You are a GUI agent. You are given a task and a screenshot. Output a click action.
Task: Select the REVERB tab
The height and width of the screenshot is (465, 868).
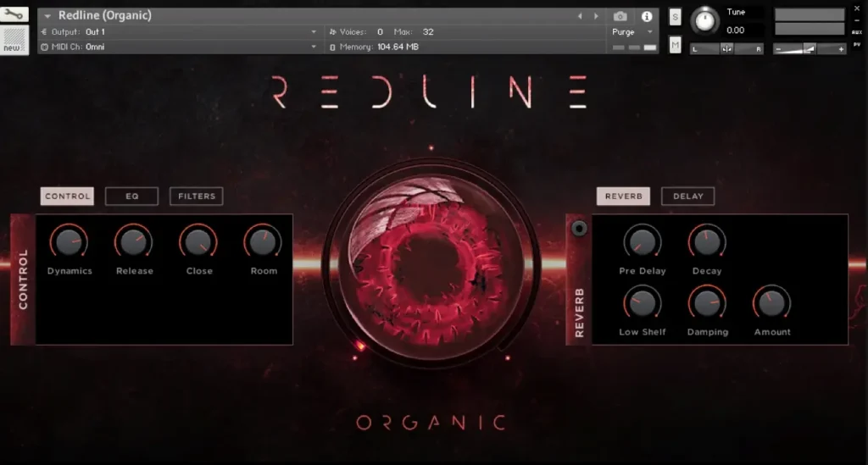pyautogui.click(x=623, y=197)
